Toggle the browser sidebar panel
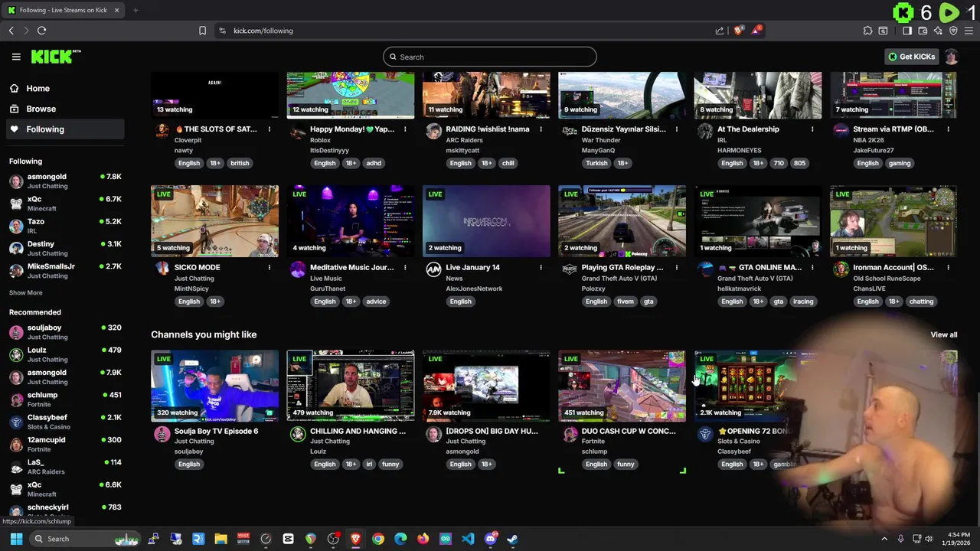The width and height of the screenshot is (980, 551). tap(907, 31)
